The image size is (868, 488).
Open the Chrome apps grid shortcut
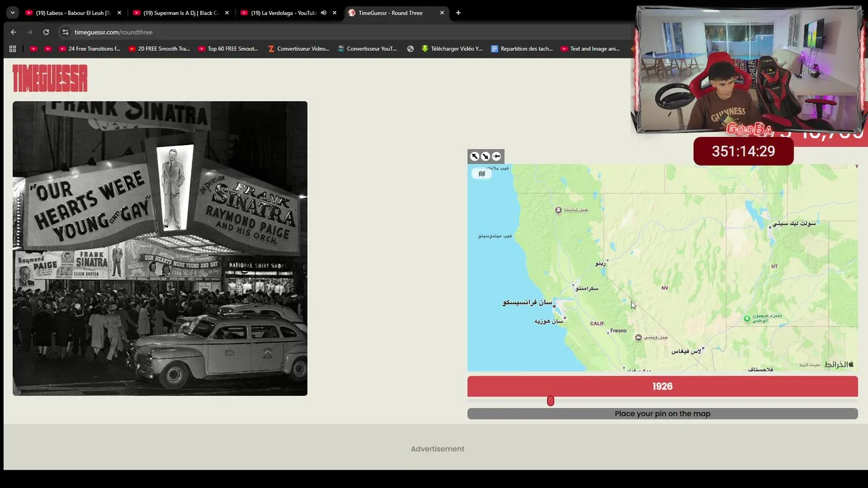(x=12, y=49)
